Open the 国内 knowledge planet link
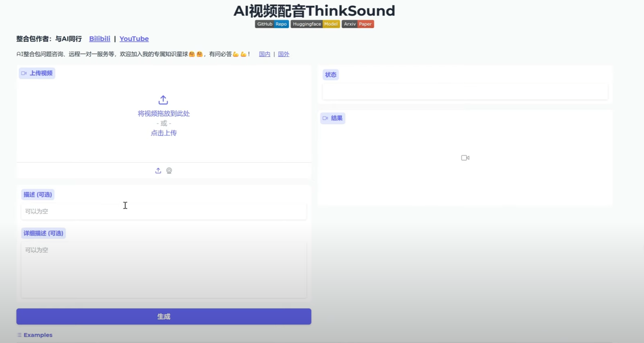 [264, 54]
